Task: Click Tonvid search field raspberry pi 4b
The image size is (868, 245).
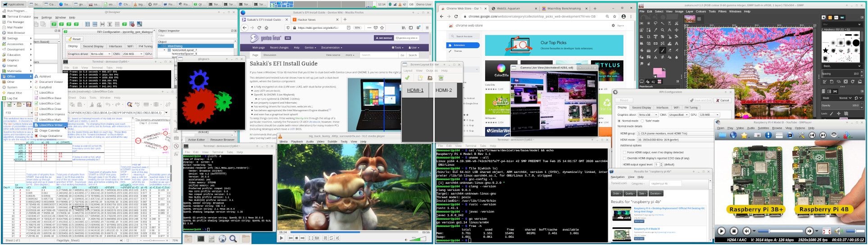Action: pos(665,183)
